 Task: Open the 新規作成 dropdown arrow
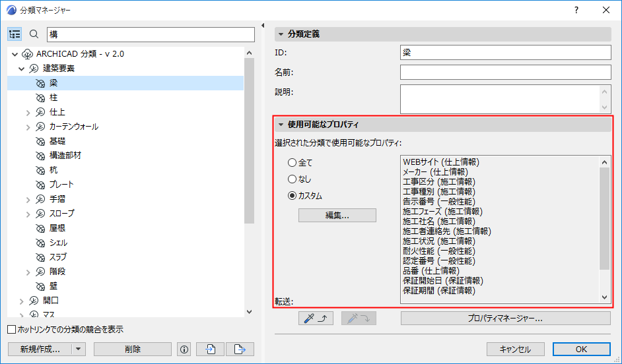coord(79,349)
